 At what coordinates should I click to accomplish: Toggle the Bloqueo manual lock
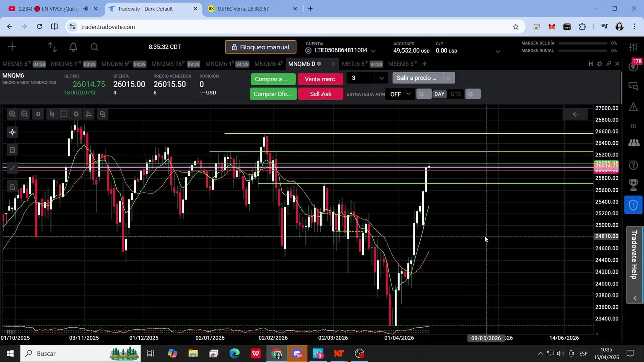(261, 47)
